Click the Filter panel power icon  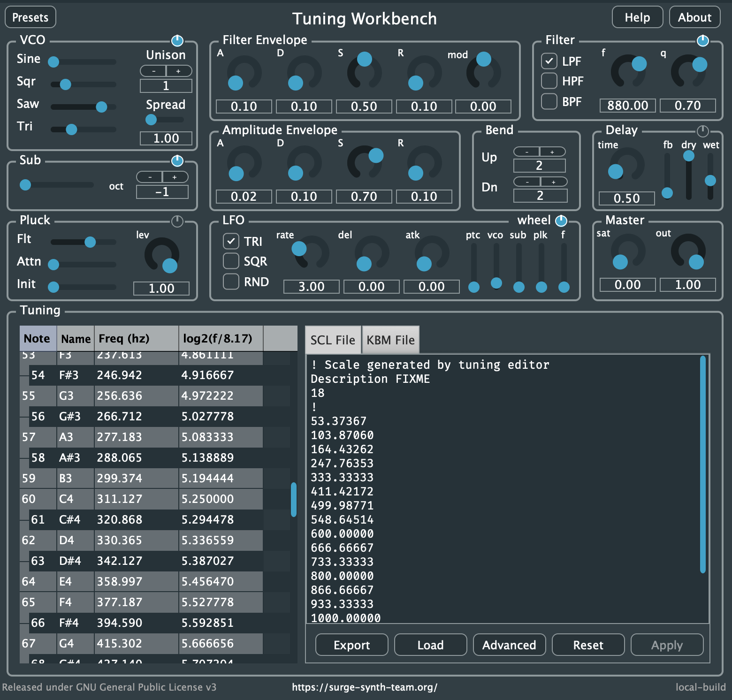(702, 41)
